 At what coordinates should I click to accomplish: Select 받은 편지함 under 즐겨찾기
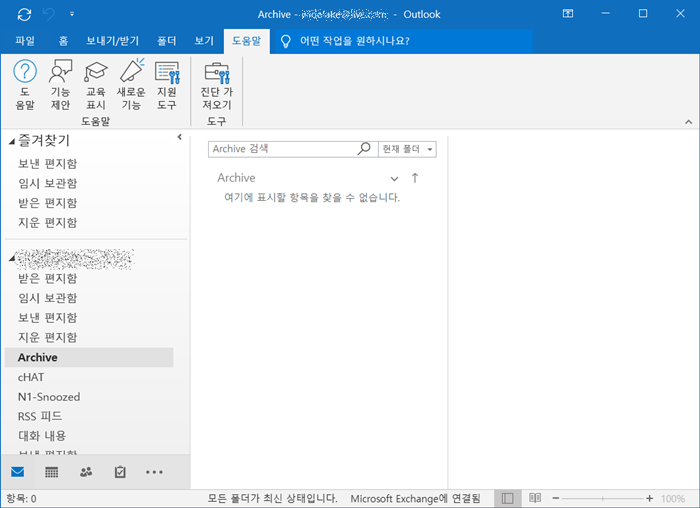pyautogui.click(x=47, y=203)
